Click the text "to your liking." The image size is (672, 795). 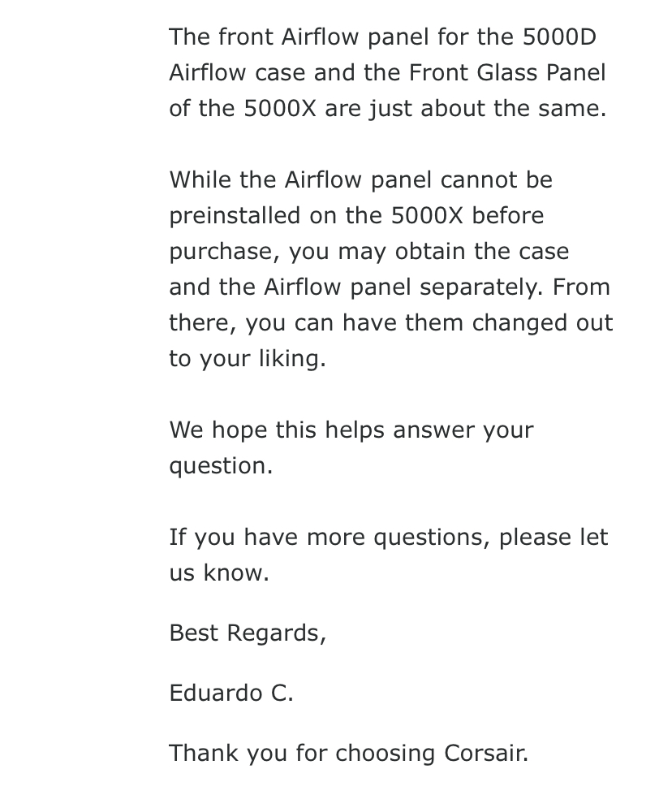pyautogui.click(x=248, y=358)
